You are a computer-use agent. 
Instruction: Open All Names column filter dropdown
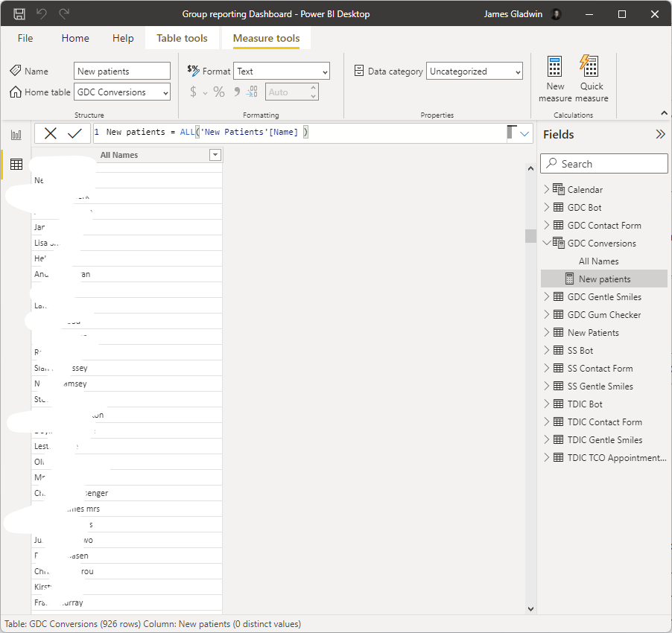point(215,155)
